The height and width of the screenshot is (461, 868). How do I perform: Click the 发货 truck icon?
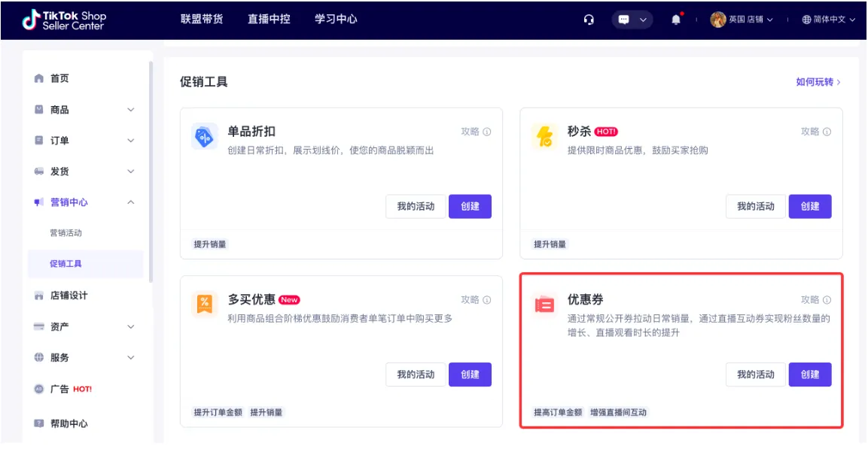38,171
